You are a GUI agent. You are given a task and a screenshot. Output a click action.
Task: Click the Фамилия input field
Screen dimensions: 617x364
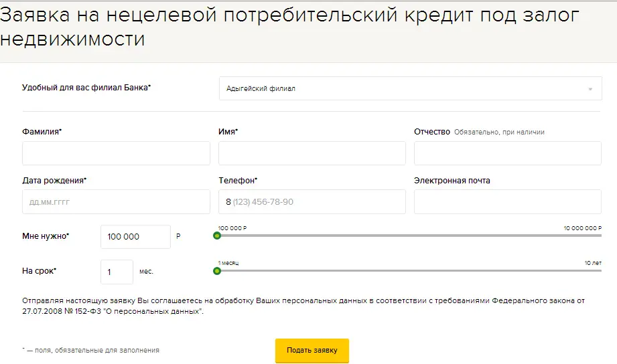click(116, 153)
